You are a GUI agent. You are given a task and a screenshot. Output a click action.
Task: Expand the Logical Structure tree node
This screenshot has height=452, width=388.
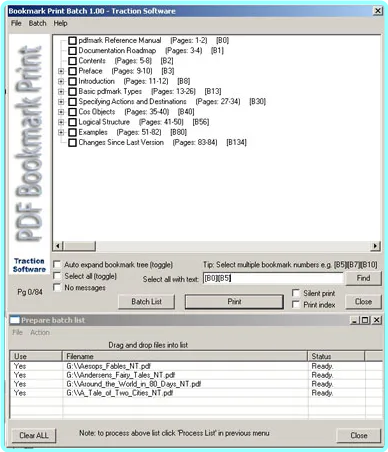click(x=61, y=122)
